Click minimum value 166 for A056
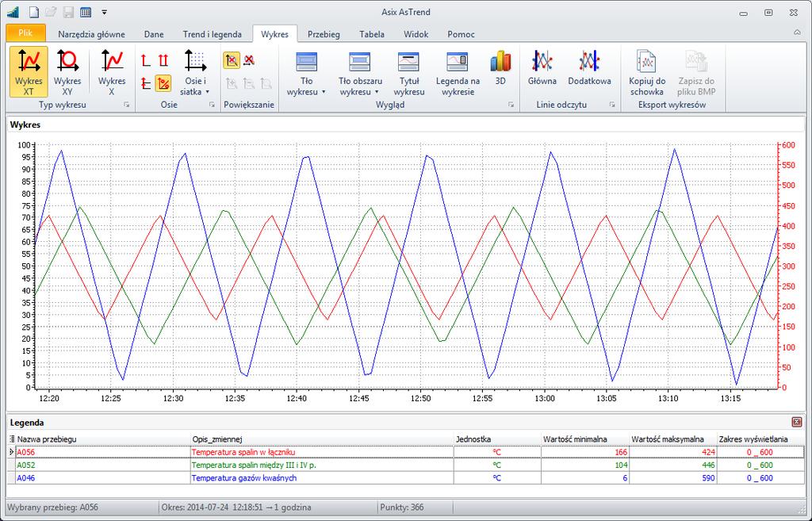This screenshot has width=812, height=521. [620, 452]
